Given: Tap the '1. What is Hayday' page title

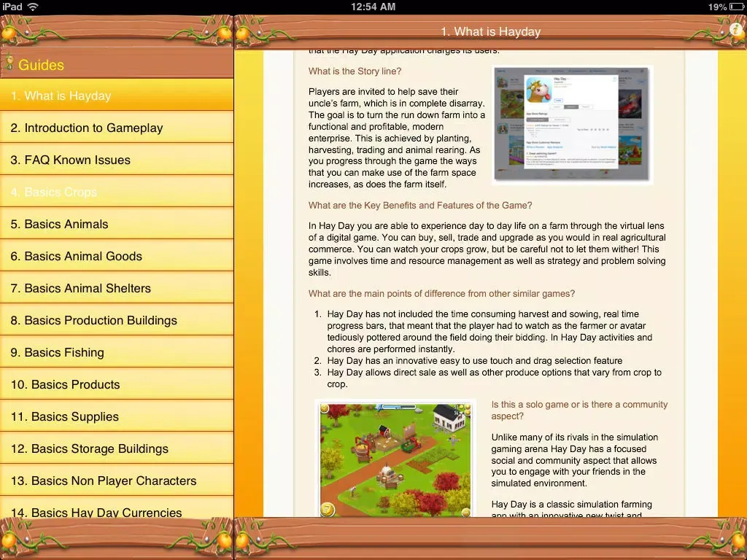Looking at the screenshot, I should pos(491,31).
